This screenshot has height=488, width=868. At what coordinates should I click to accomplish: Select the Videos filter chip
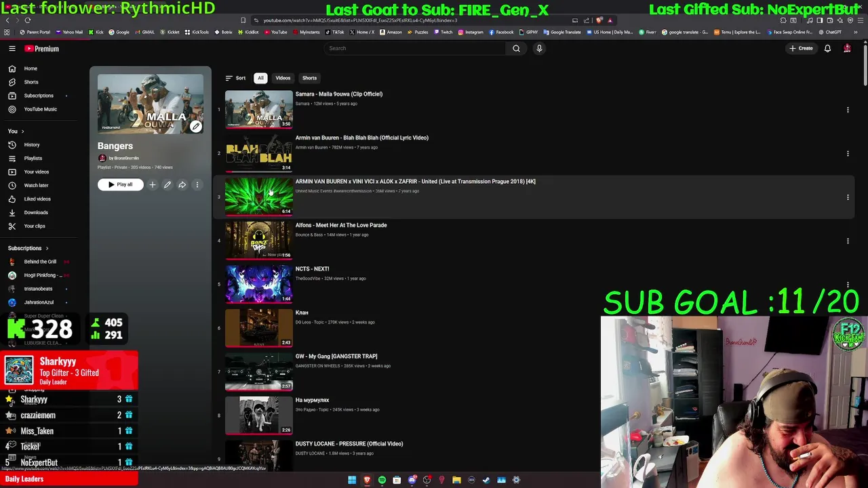coord(283,78)
